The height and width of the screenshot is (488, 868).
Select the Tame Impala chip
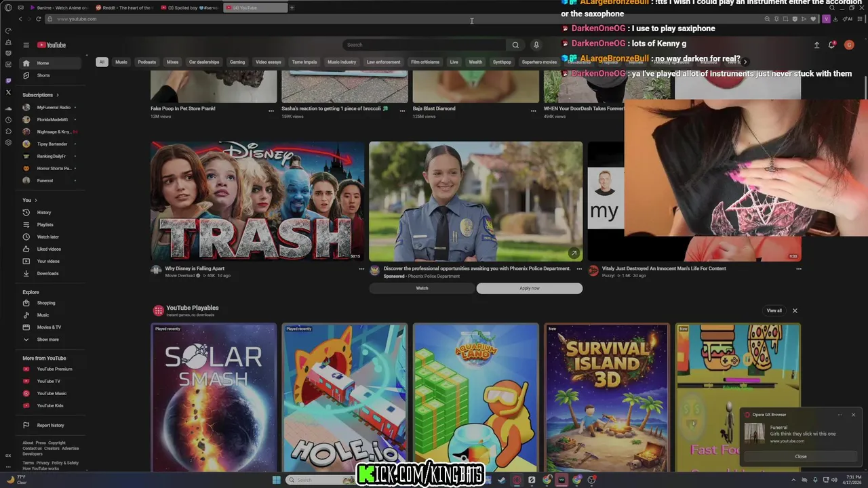click(304, 62)
